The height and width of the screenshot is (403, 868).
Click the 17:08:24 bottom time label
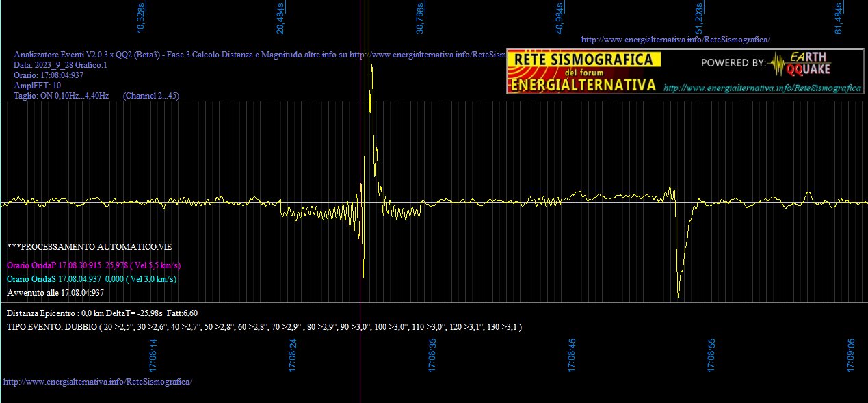pos(293,356)
